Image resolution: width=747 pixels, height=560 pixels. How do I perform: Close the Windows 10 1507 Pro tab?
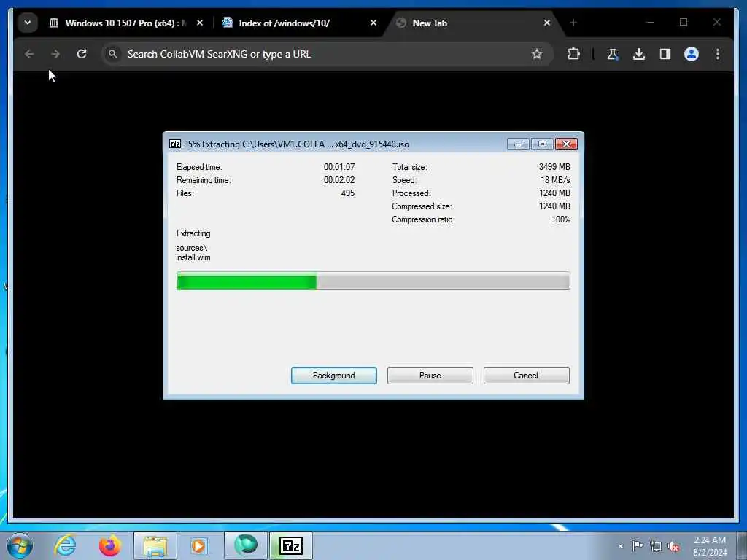click(200, 23)
